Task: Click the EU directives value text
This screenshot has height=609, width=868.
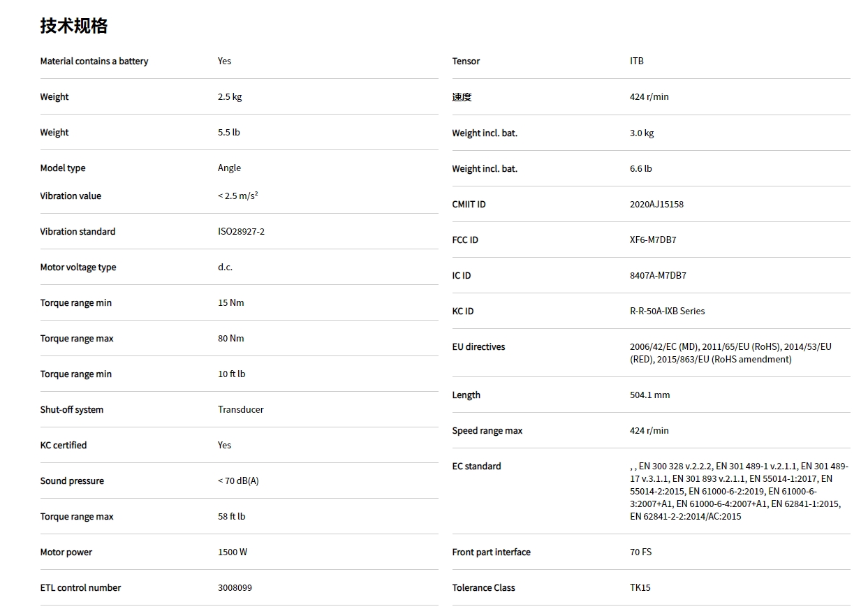Action: tap(730, 353)
